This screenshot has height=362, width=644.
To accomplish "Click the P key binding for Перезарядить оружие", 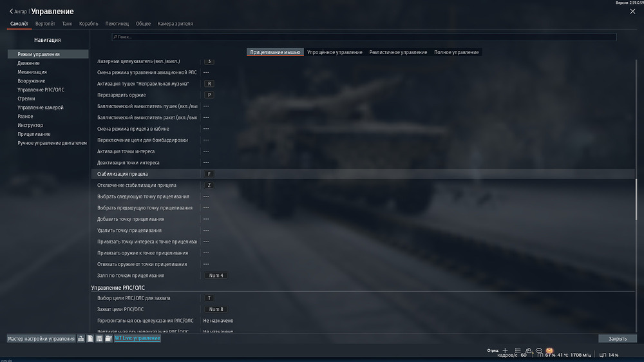I will 209,95.
